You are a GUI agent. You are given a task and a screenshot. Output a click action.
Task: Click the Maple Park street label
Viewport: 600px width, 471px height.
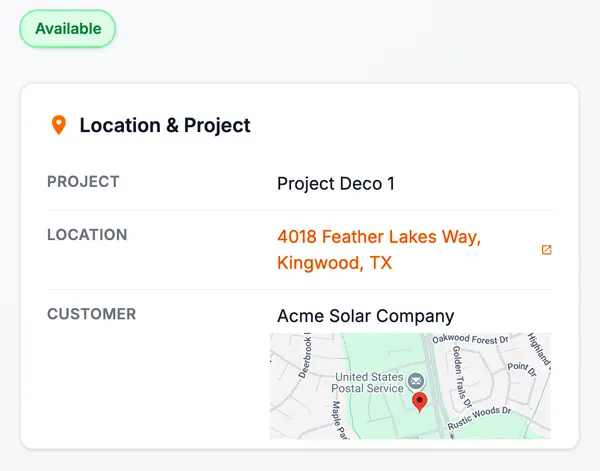click(337, 420)
